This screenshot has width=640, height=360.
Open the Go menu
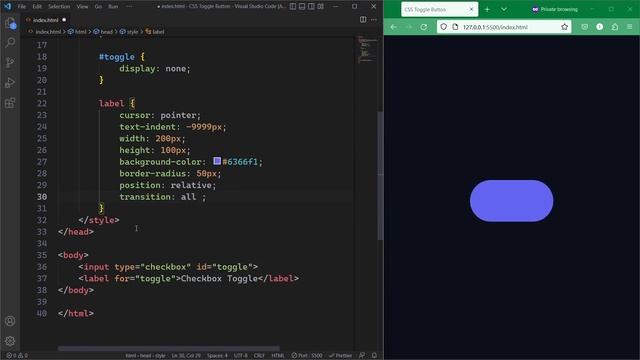click(x=98, y=7)
